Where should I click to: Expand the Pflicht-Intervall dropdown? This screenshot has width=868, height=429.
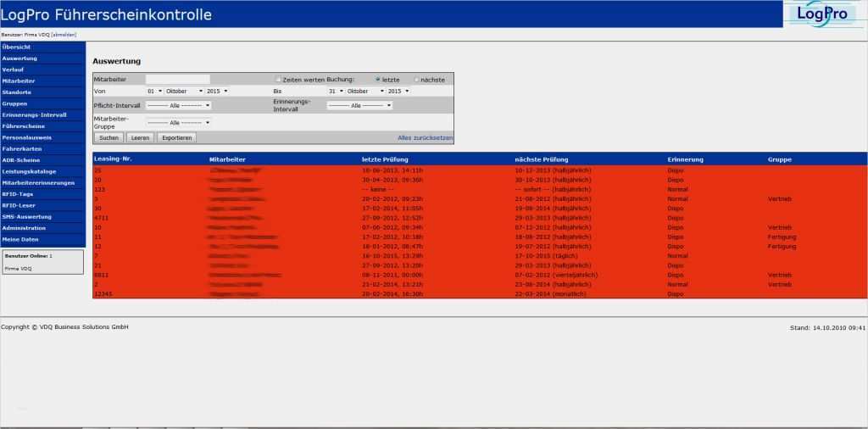[178, 106]
